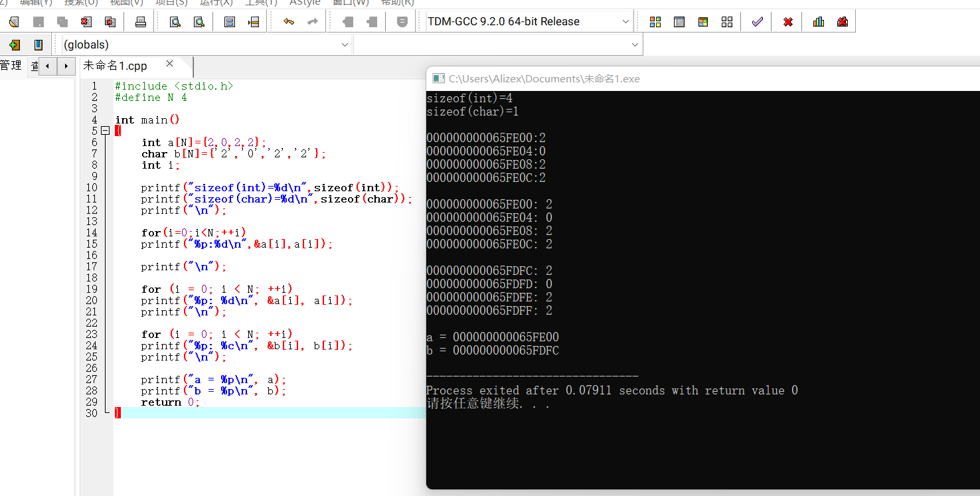Viewport: 980px width, 496px height.
Task: Click the blue bookmark icon beside Insert
Action: coord(39,45)
